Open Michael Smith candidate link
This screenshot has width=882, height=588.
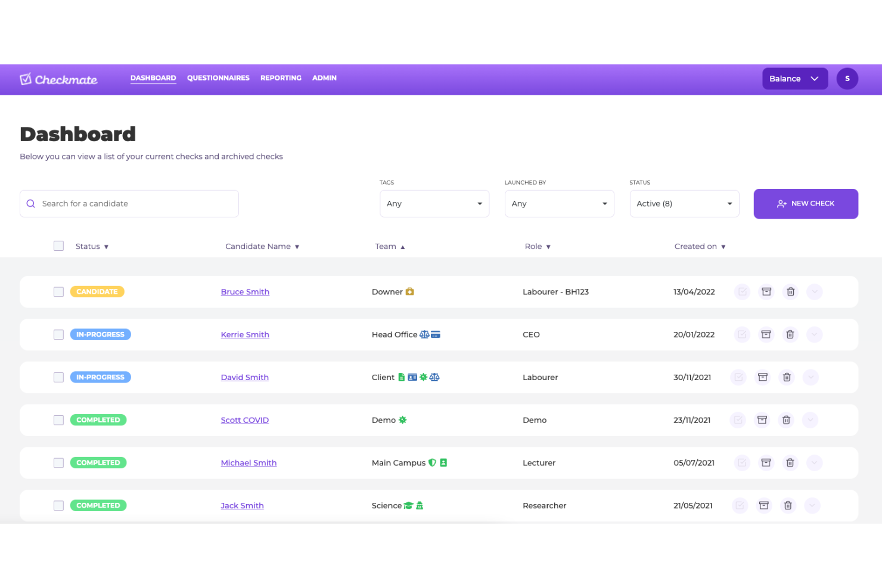click(249, 463)
